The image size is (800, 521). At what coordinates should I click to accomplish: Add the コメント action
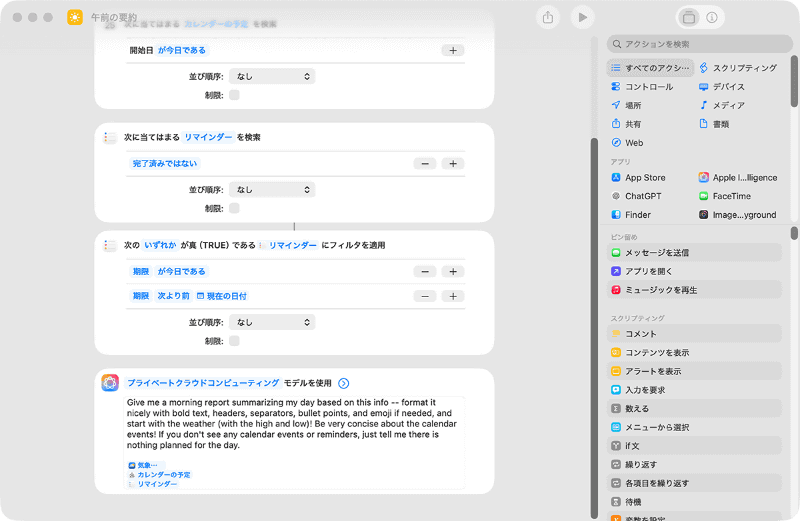tap(694, 334)
